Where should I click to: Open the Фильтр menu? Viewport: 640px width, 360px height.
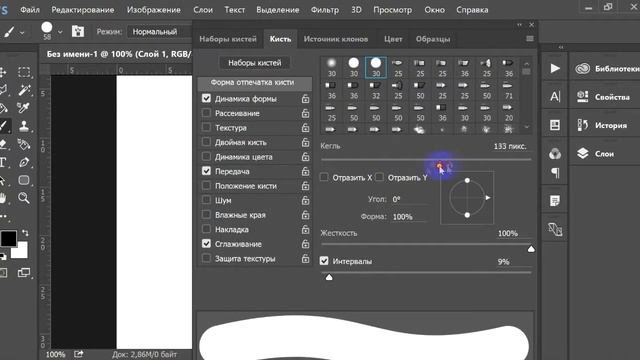tap(324, 10)
